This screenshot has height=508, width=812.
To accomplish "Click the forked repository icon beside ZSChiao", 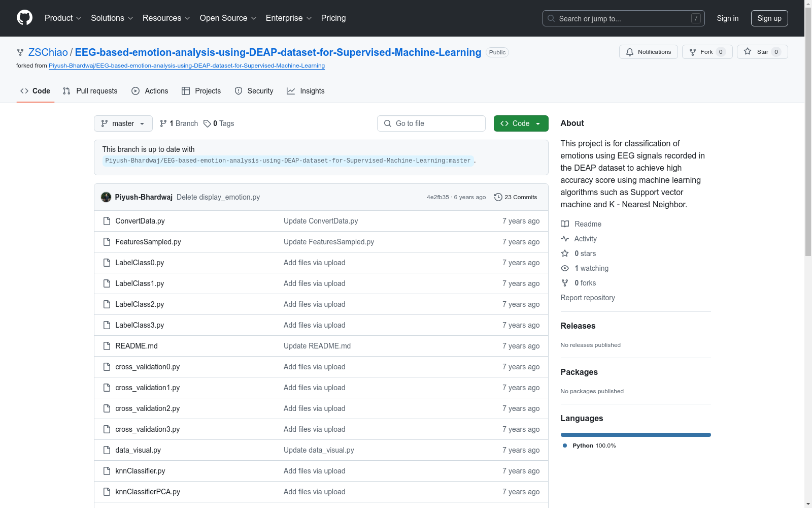I will [20, 52].
